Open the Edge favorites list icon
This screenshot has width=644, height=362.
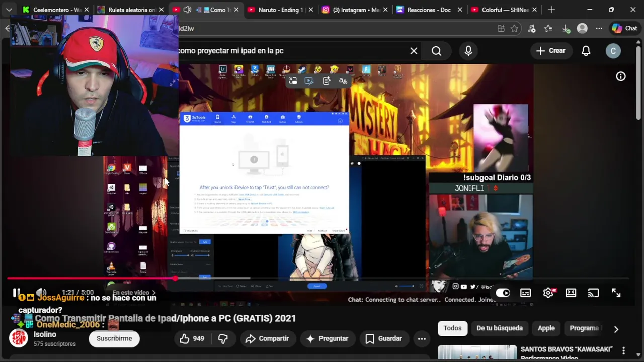548,29
